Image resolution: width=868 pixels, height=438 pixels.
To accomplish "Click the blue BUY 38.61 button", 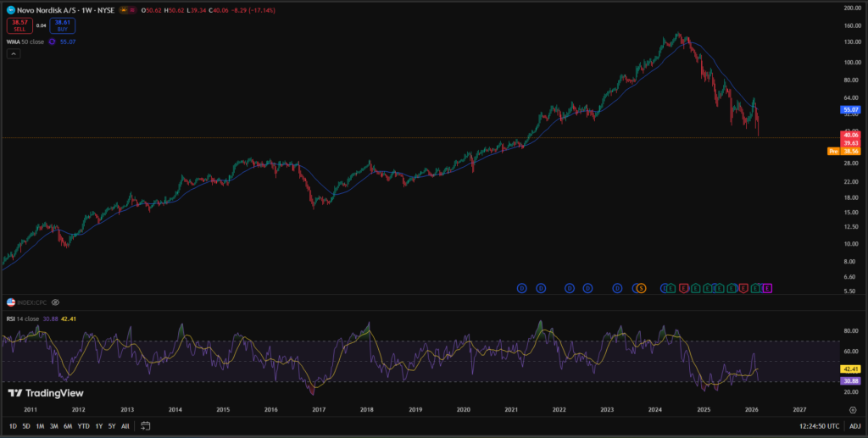I will (x=63, y=25).
